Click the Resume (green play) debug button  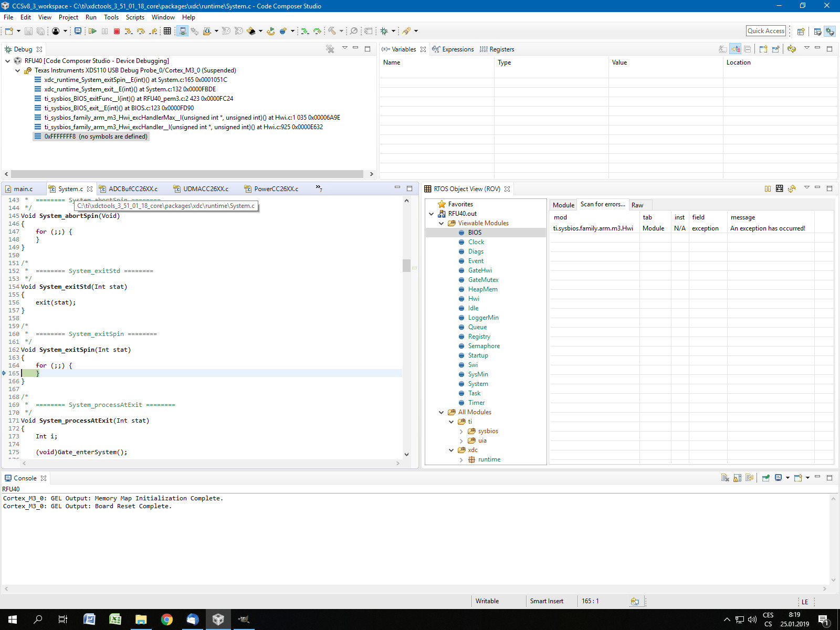[x=92, y=31]
